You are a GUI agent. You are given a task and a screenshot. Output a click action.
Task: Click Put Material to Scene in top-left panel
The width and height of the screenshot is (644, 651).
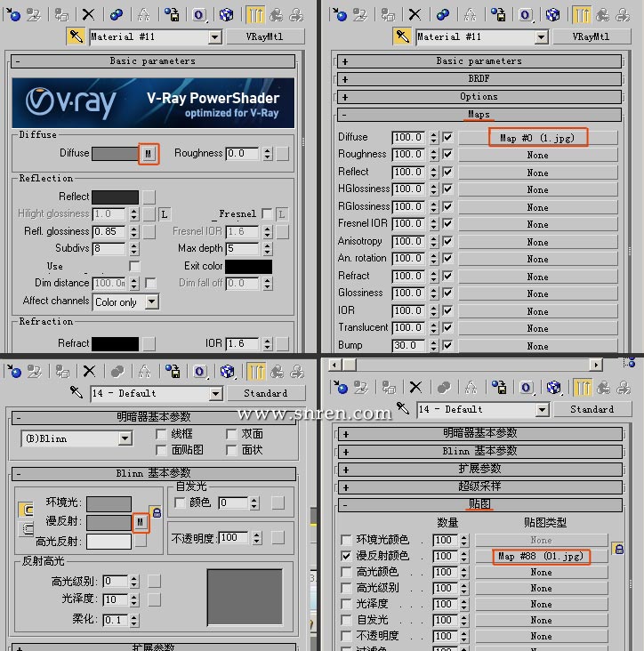tap(34, 15)
